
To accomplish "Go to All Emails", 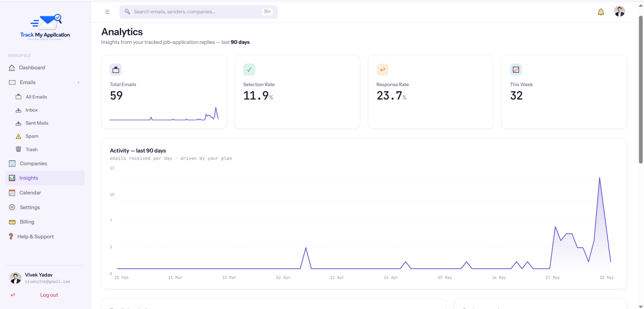I will [36, 97].
